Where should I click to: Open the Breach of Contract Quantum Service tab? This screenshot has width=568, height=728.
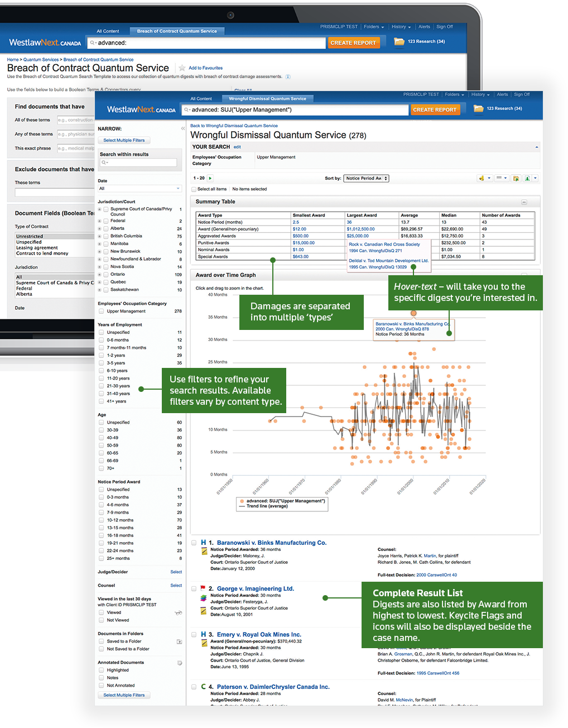point(177,31)
